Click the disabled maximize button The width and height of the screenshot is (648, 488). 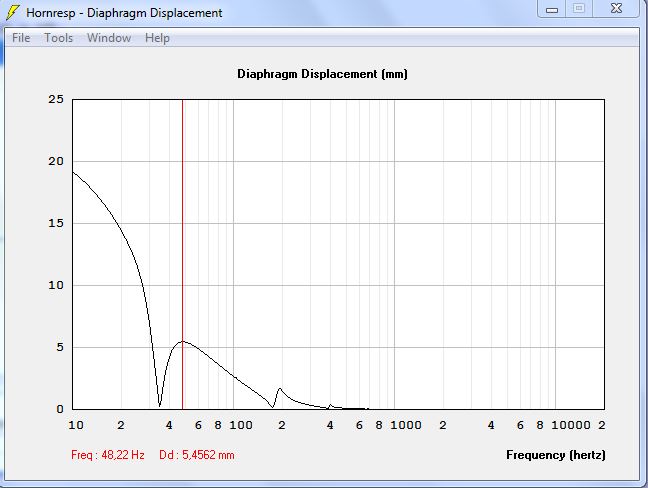579,9
